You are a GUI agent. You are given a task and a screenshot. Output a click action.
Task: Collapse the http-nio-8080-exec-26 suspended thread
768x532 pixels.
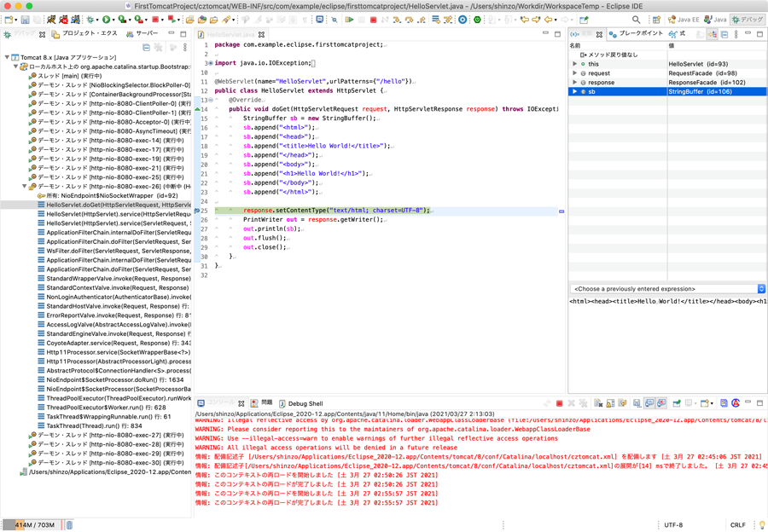24,187
